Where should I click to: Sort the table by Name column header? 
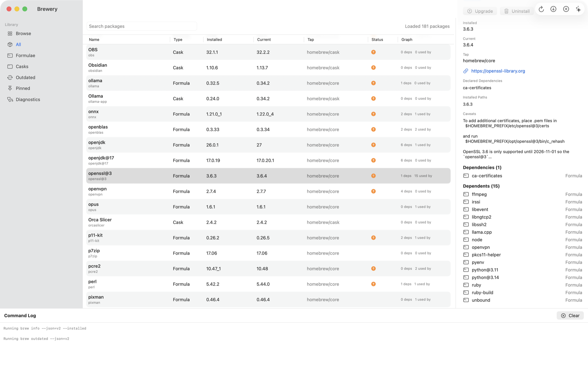tap(94, 39)
